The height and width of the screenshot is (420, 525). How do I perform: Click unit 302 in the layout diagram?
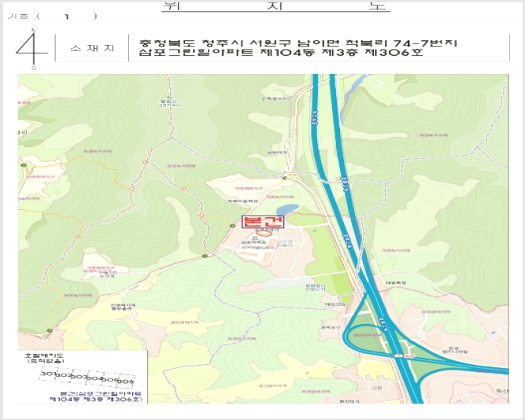pos(64,375)
